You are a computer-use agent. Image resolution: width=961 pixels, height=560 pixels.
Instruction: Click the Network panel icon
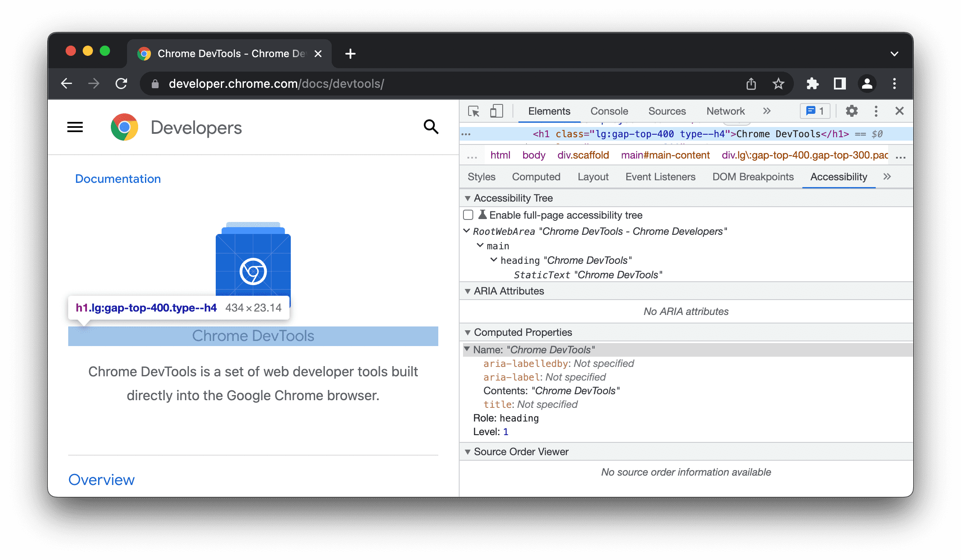pyautogui.click(x=725, y=111)
